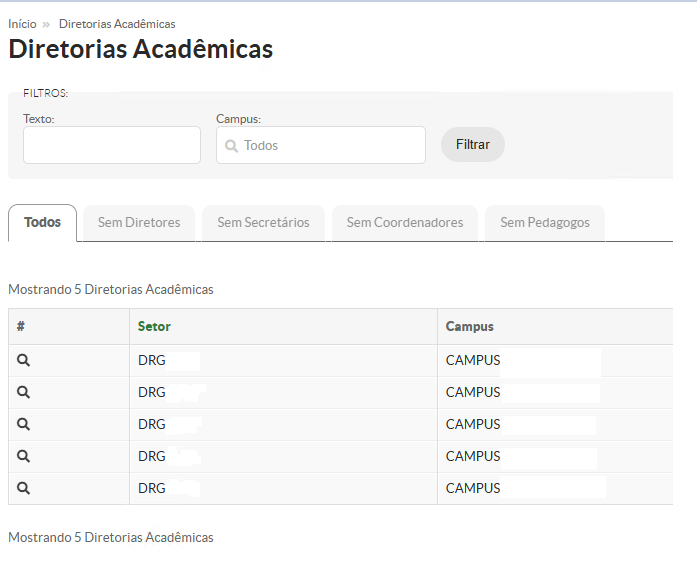Screen dimensions: 697x563
Task: Open the Sem Secretários tab
Action: (x=263, y=223)
